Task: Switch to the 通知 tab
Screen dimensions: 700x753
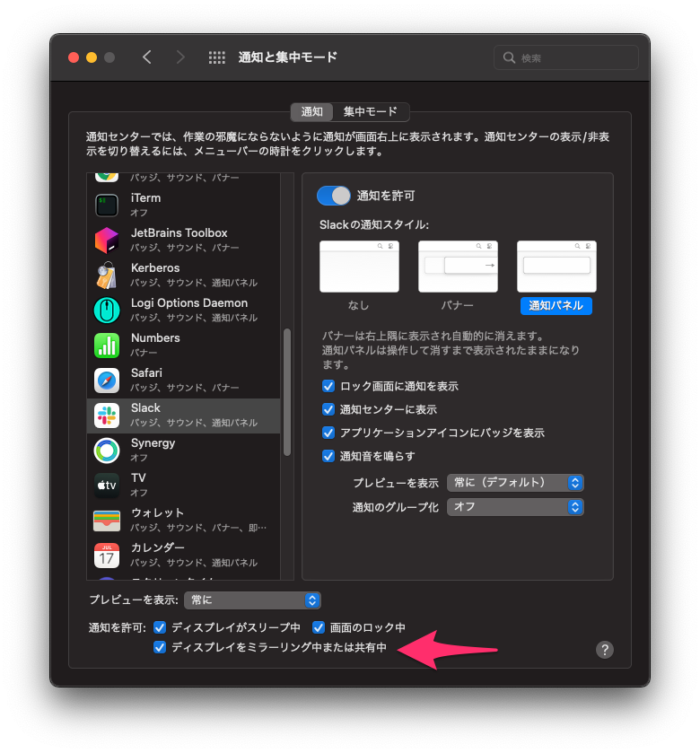Action: (x=311, y=112)
